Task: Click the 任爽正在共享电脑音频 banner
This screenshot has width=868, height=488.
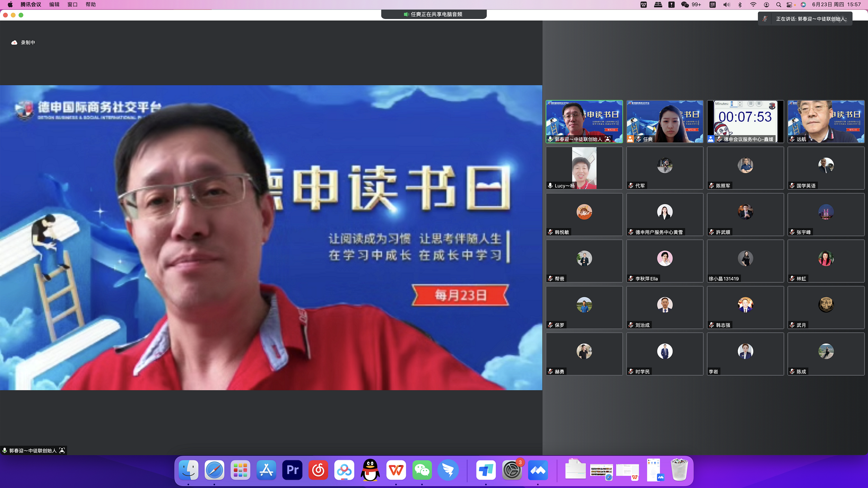Action: 434,14
